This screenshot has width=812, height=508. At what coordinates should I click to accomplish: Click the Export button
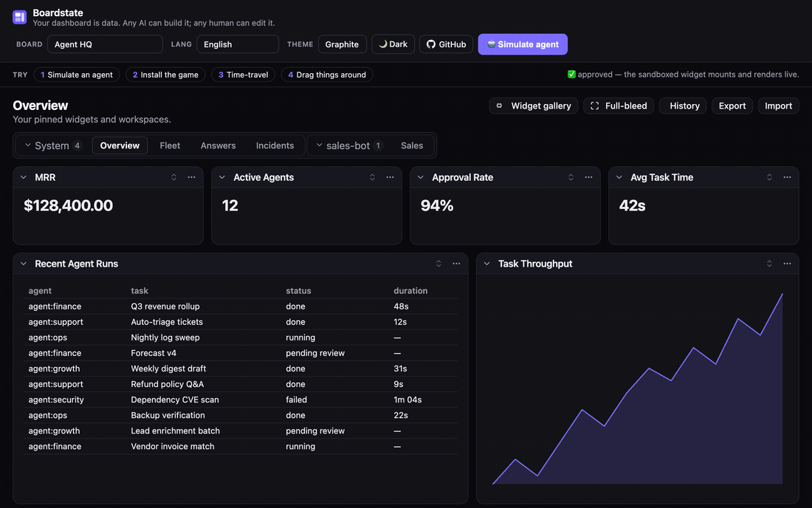coord(732,106)
